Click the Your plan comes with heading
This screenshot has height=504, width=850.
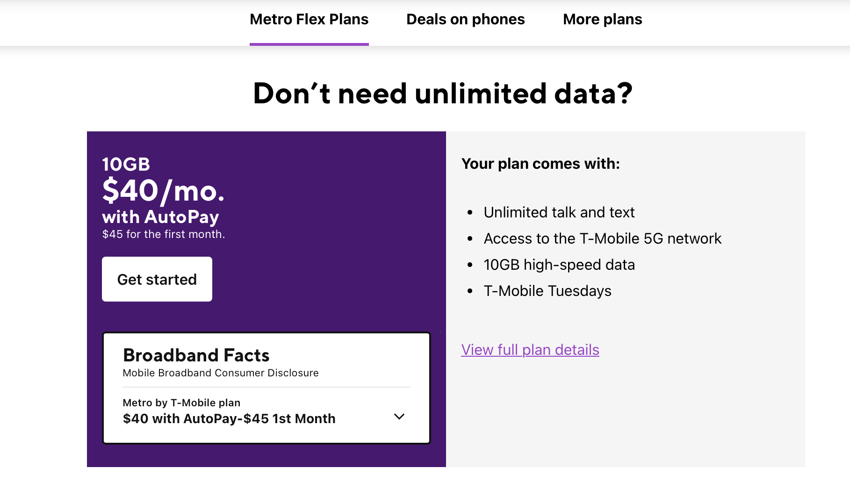click(541, 164)
